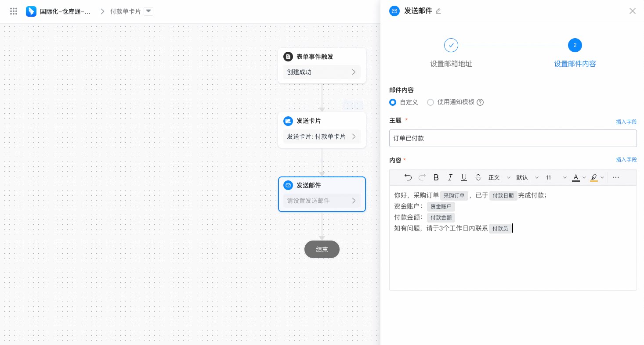Image resolution: width=644 pixels, height=345 pixels.
Task: Toggle italic text formatting
Action: click(450, 177)
